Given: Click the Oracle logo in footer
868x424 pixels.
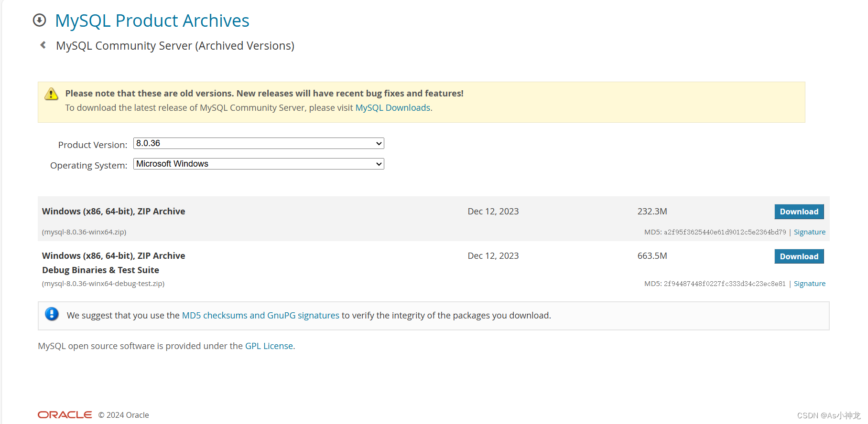Looking at the screenshot, I should (x=65, y=414).
